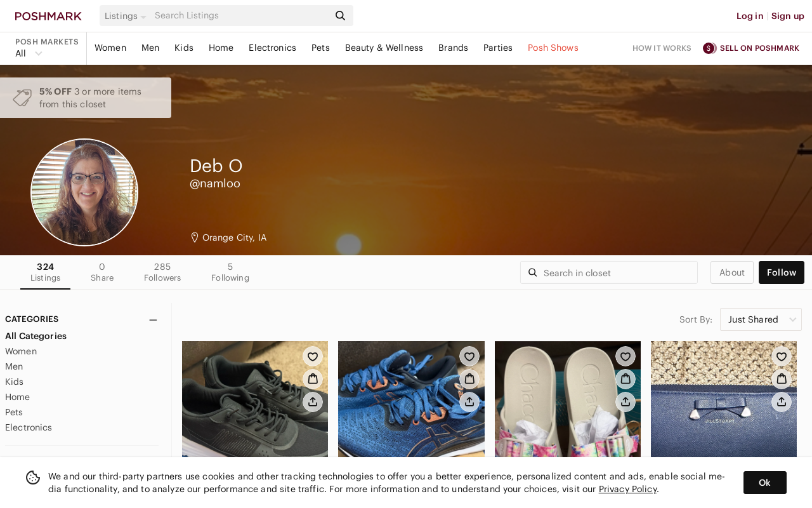The image size is (812, 508).
Task: Accept cookies with Ok button
Action: click(765, 483)
